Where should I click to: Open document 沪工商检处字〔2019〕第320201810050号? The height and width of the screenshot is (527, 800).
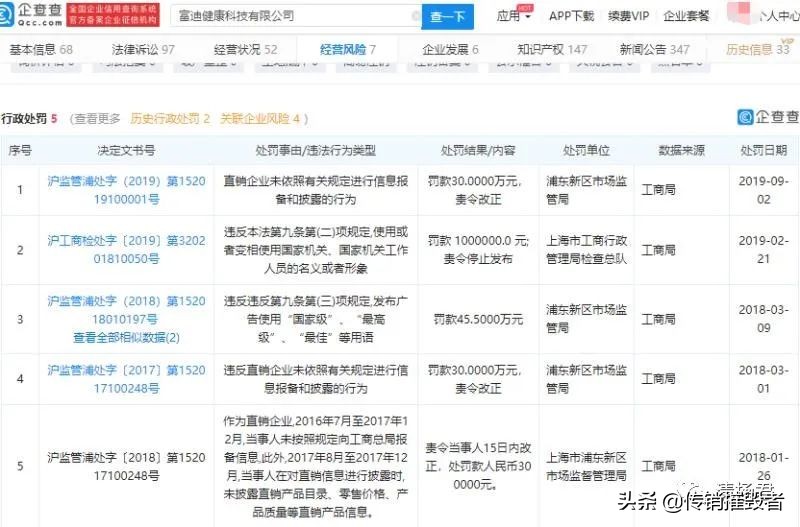[x=127, y=249]
